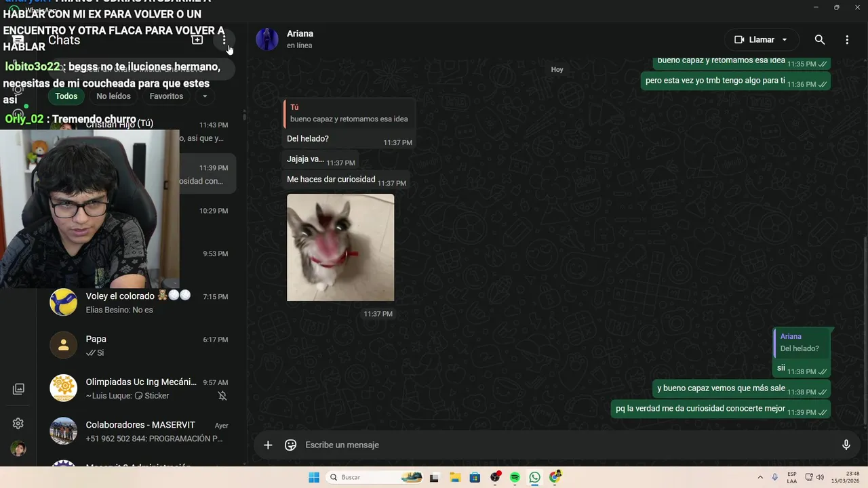The width and height of the screenshot is (868, 488).
Task: Open your profile picture in the sidebar
Action: click(x=18, y=449)
